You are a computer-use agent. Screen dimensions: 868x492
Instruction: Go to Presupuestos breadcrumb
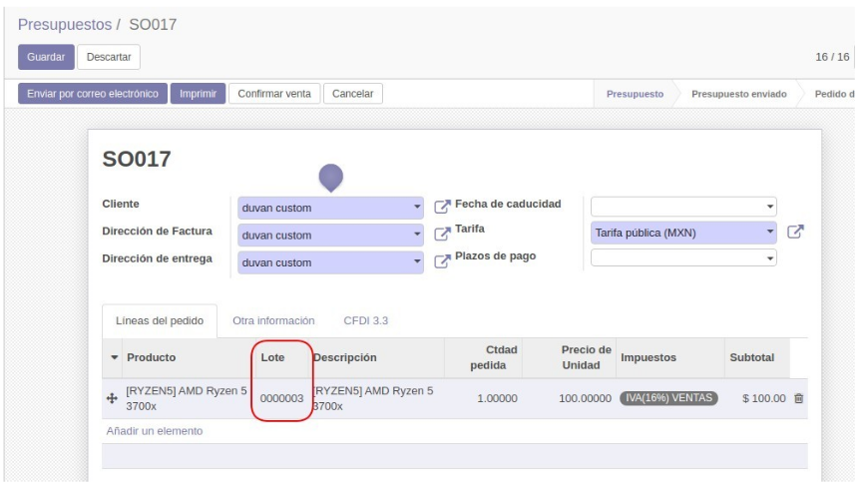(68, 24)
